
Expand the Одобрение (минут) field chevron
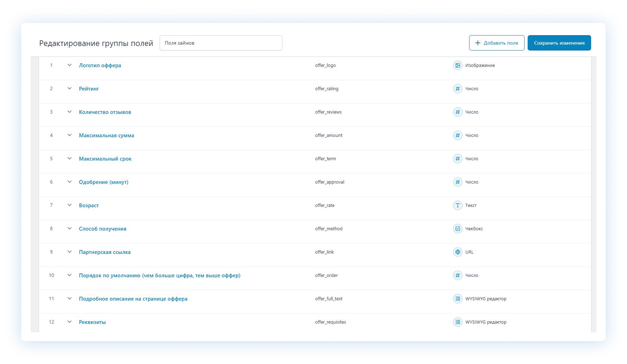click(x=69, y=182)
